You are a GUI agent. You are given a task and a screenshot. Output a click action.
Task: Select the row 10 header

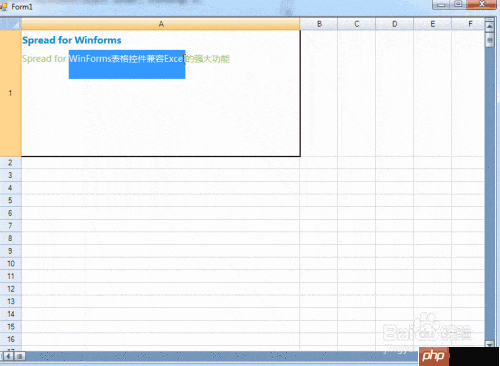[x=11, y=264]
